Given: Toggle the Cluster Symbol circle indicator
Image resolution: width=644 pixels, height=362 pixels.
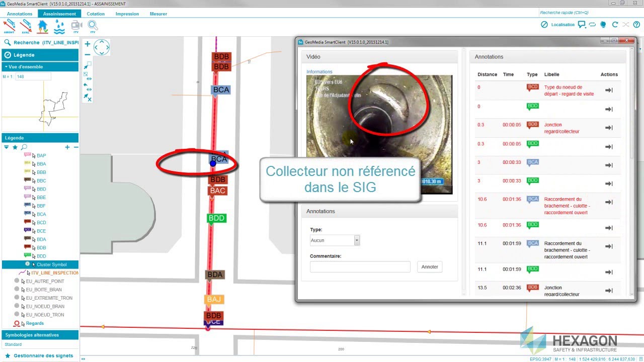Looking at the screenshot, I should tap(28, 264).
